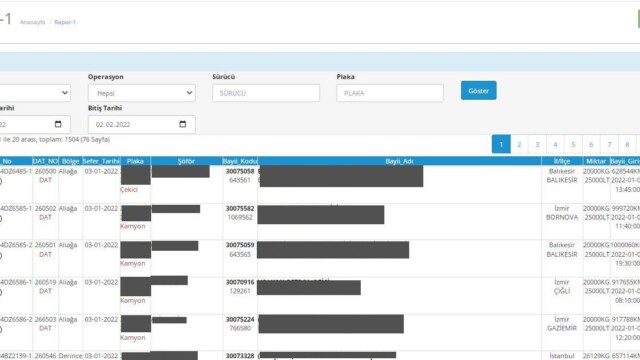Expand the leftmost partially visible dropdown
This screenshot has width=640, height=360.
(x=35, y=93)
